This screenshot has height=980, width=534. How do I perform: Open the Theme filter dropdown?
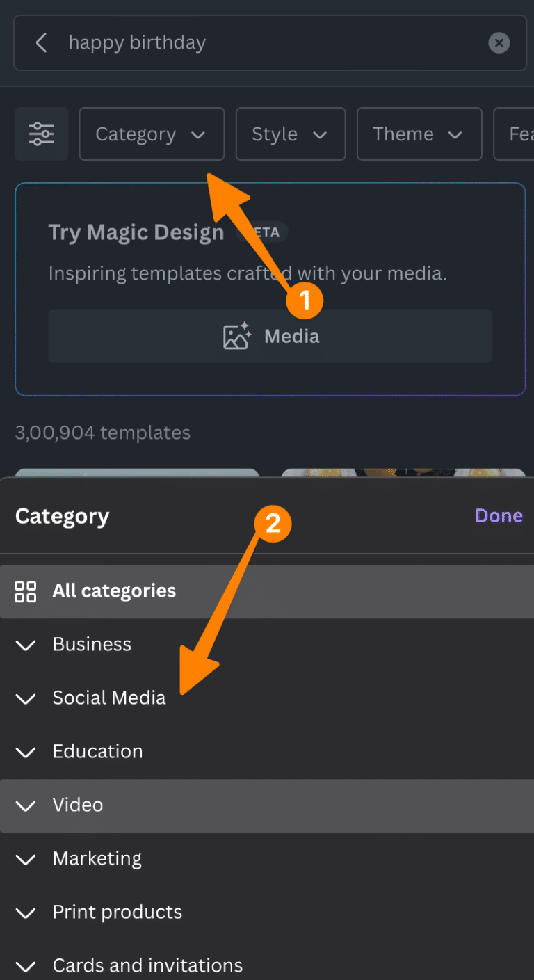tap(419, 134)
